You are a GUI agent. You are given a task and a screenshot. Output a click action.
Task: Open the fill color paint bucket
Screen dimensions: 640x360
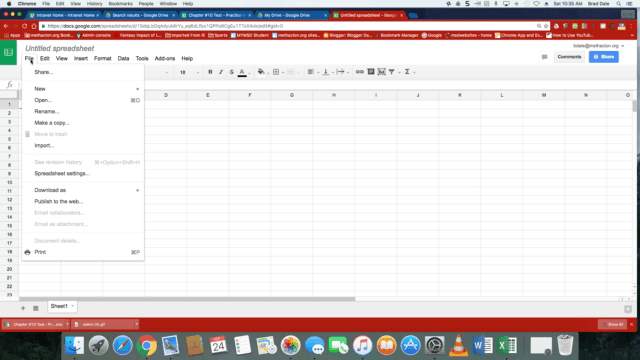pos(261,72)
